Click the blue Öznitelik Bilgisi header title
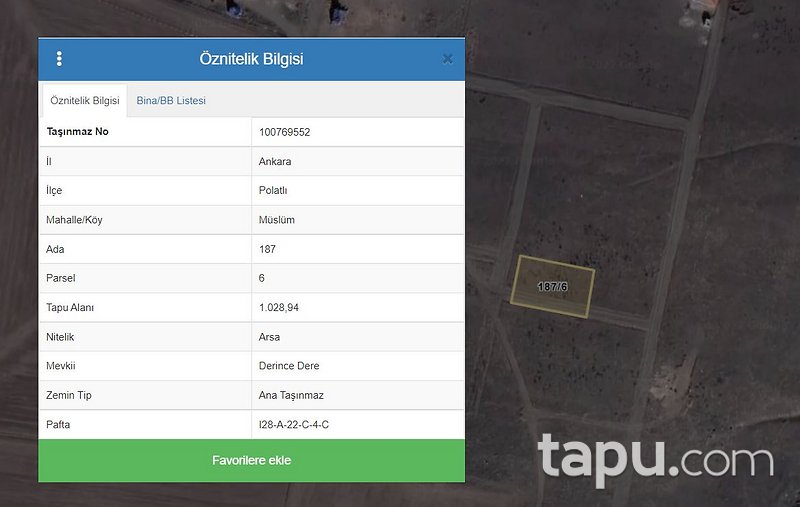This screenshot has width=800, height=507. point(251,59)
